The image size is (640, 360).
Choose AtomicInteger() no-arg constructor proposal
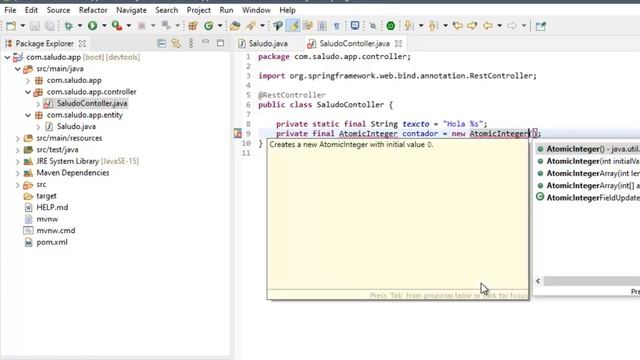tap(588, 149)
